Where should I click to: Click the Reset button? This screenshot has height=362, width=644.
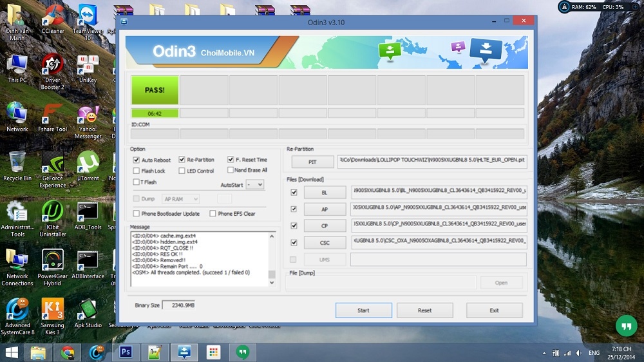(424, 310)
